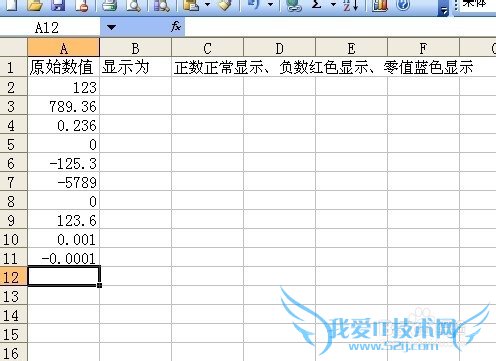The height and width of the screenshot is (361, 496).
Task: Click cell with value -0.0001
Action: coord(63,258)
